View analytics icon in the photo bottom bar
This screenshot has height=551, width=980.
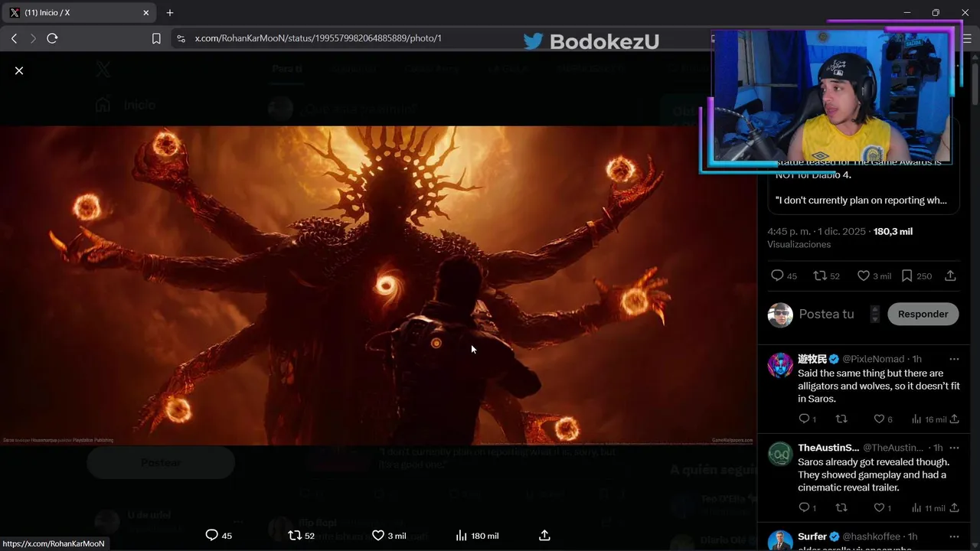point(462,536)
